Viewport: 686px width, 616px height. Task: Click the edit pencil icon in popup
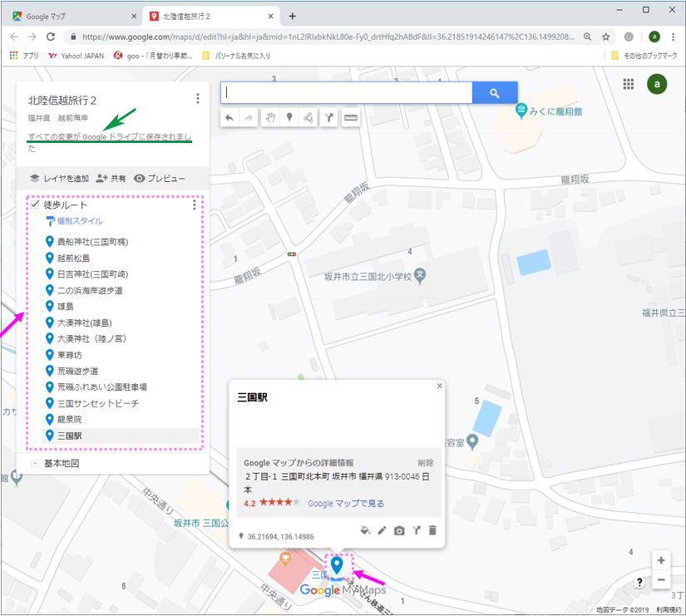click(382, 530)
